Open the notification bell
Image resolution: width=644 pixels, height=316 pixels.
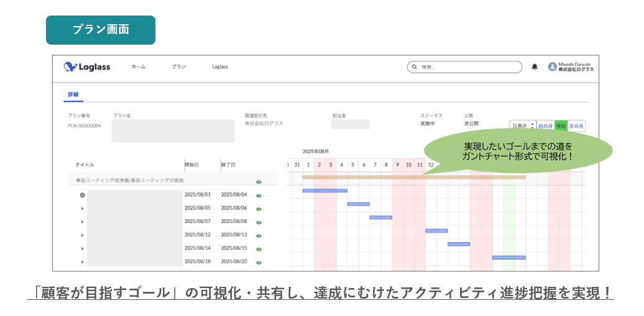point(535,67)
